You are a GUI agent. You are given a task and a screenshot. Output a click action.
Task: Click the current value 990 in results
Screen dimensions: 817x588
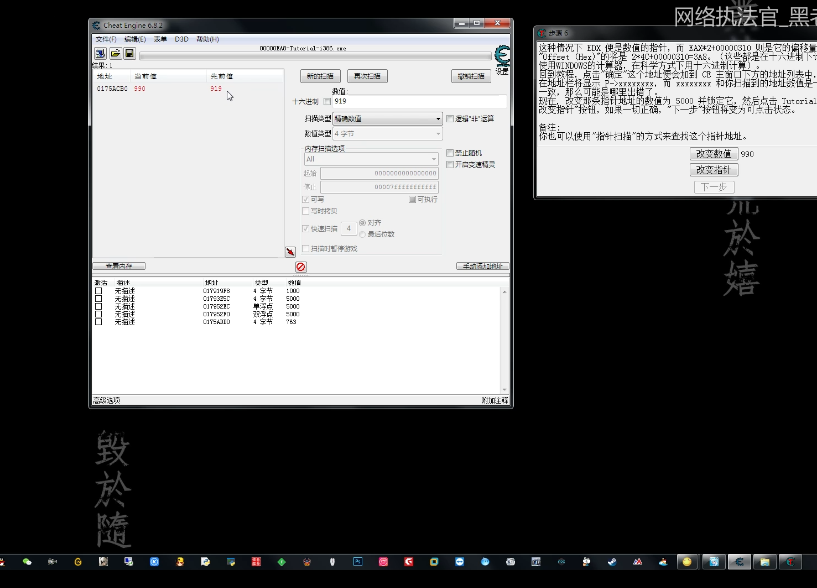pos(140,89)
